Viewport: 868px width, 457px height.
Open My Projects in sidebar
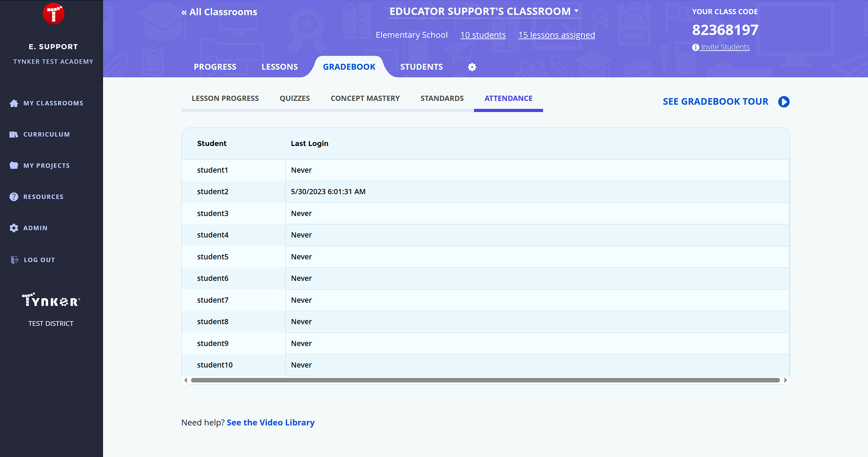46,166
